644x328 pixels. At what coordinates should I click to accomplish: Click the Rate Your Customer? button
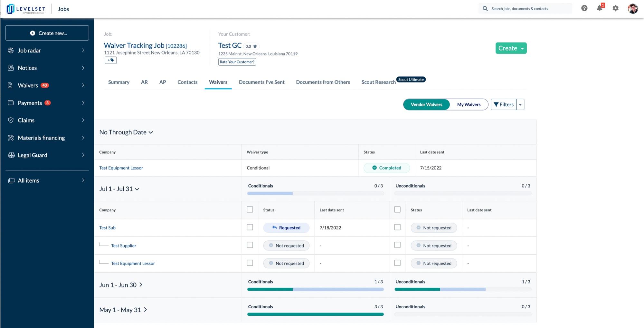[237, 62]
